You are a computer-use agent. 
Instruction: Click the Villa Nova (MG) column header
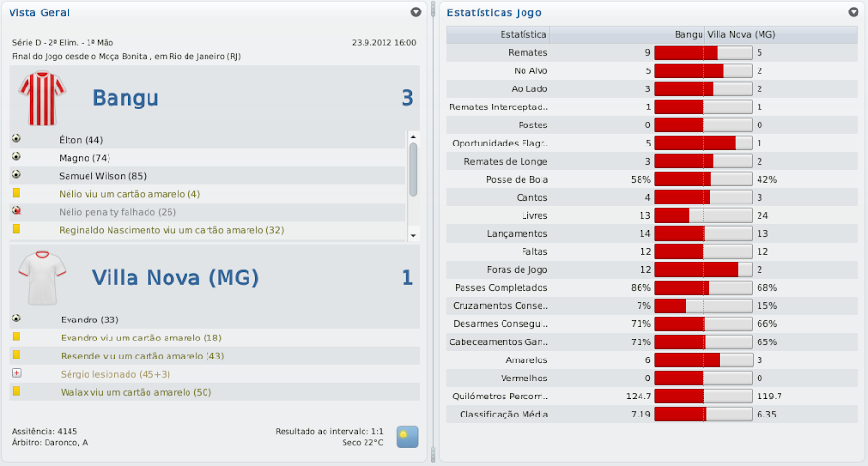[740, 35]
